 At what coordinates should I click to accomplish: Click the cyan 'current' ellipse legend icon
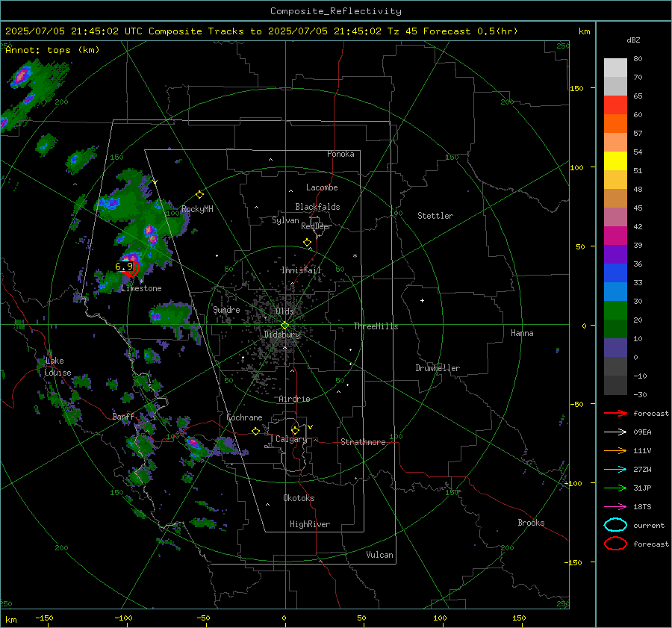pos(615,525)
